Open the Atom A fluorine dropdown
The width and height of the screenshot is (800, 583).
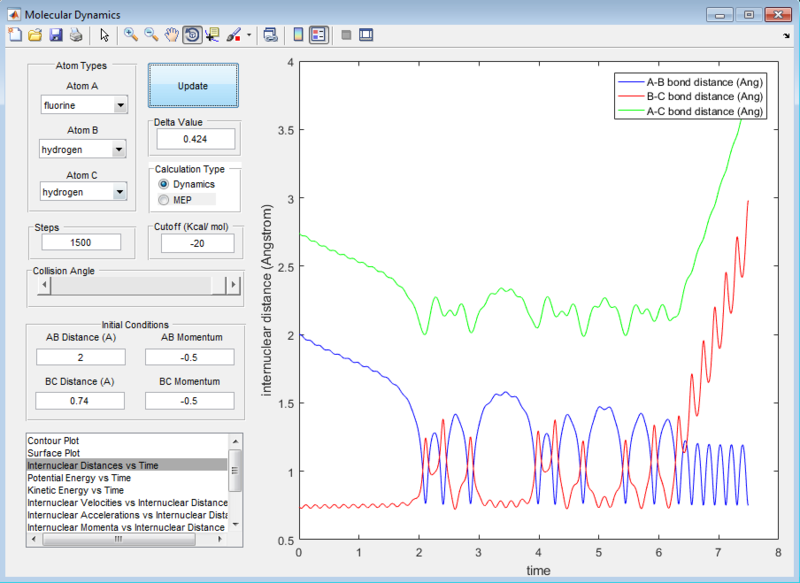pyautogui.click(x=84, y=105)
